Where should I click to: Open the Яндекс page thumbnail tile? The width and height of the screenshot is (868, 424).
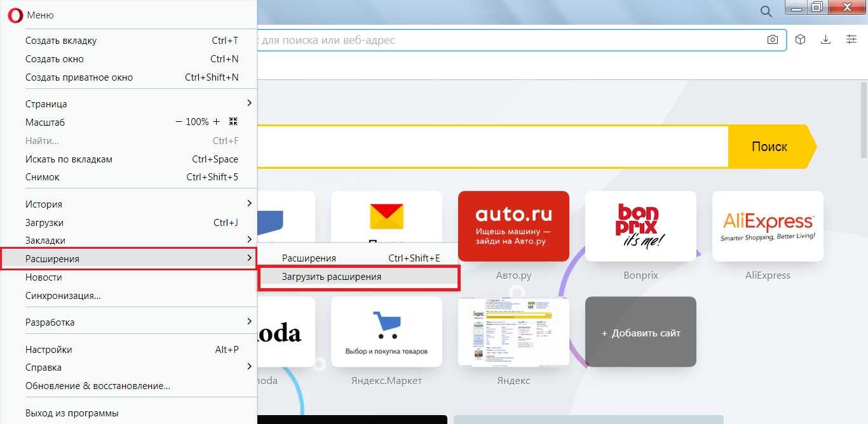(x=513, y=331)
